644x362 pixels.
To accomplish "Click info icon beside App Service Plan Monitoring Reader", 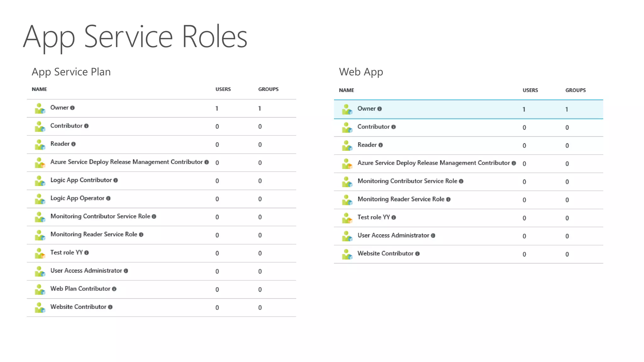I will click(x=141, y=235).
